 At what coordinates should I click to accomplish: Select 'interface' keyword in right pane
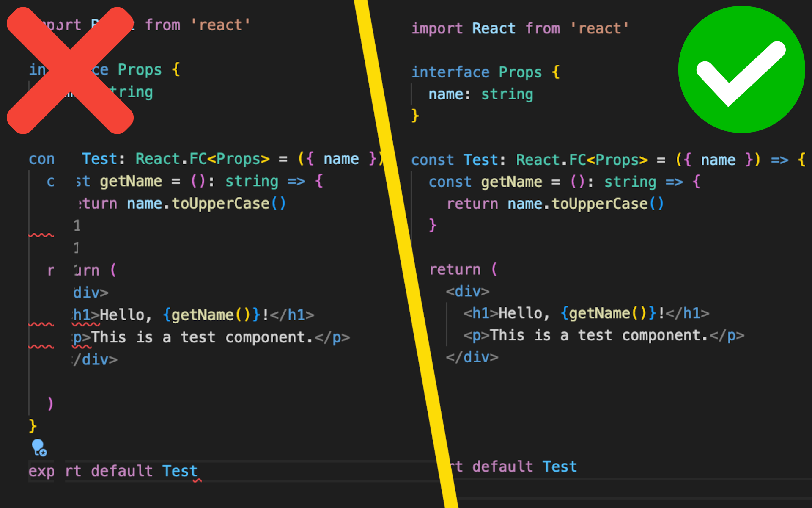(x=450, y=72)
